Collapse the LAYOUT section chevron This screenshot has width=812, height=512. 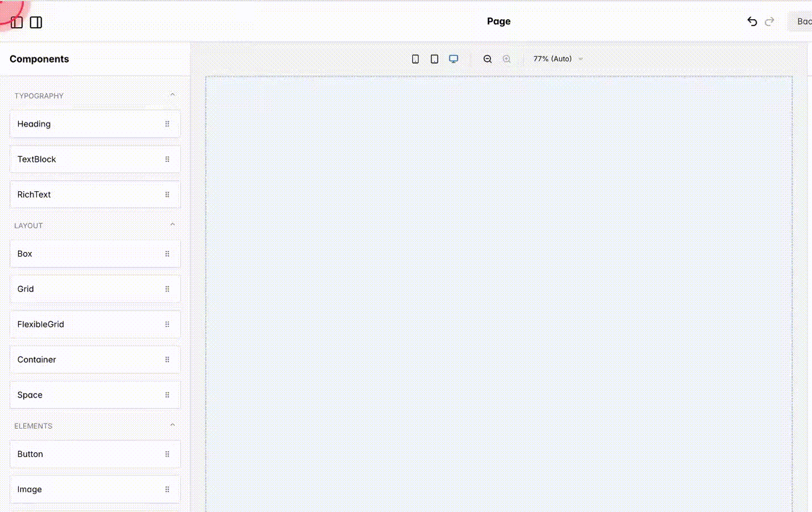173,224
